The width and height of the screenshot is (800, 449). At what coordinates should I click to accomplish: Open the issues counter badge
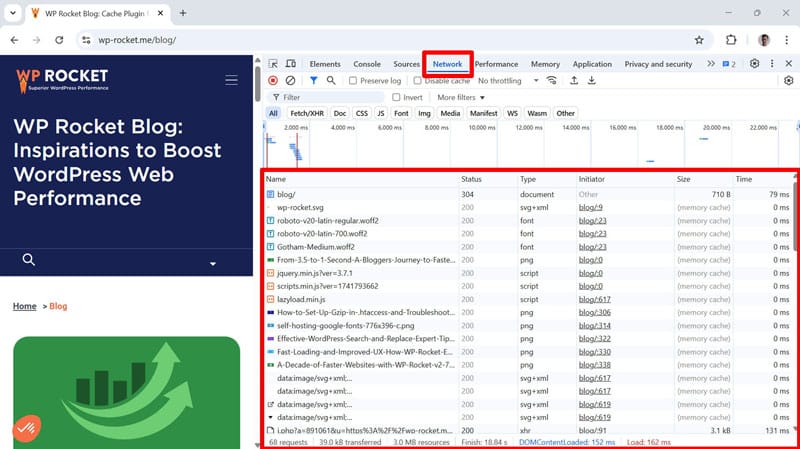tap(729, 64)
